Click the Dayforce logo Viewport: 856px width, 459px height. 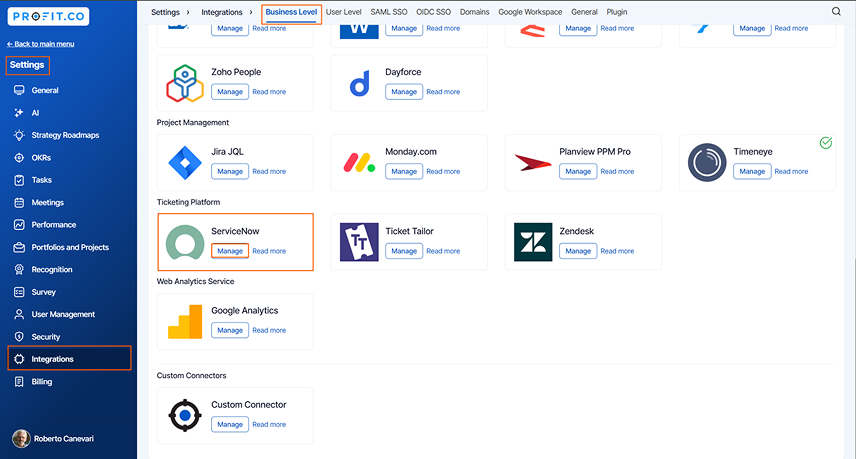pyautogui.click(x=359, y=83)
